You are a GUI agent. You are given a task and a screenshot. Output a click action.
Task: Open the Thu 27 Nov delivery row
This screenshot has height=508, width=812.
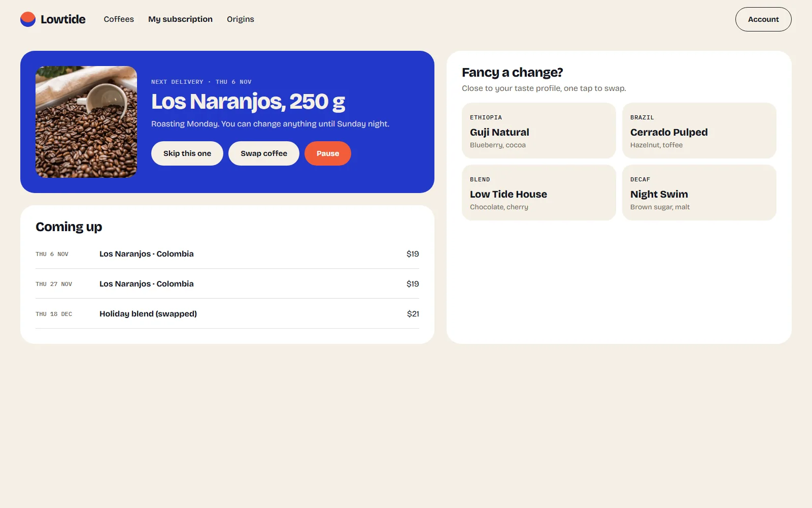point(227,284)
